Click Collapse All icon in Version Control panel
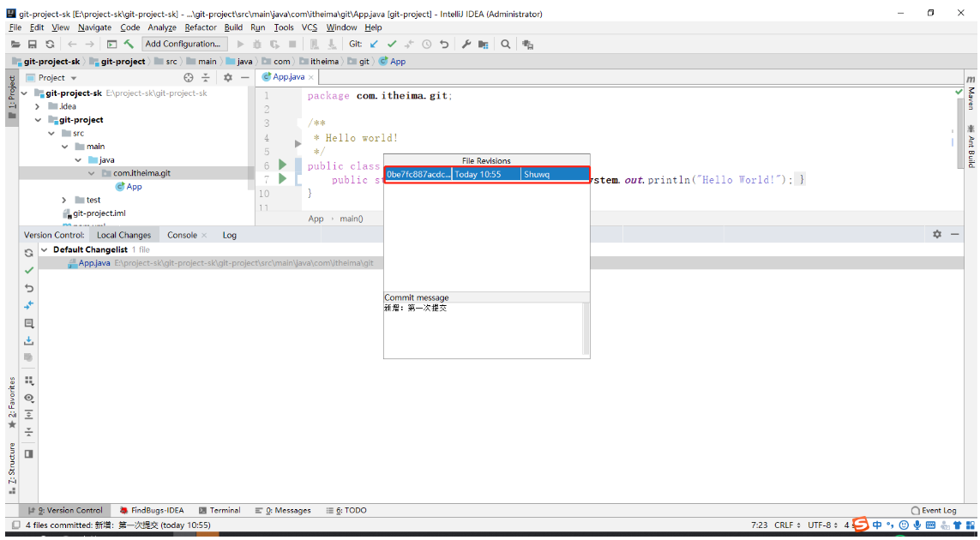This screenshot has height=540, width=980. point(29,433)
